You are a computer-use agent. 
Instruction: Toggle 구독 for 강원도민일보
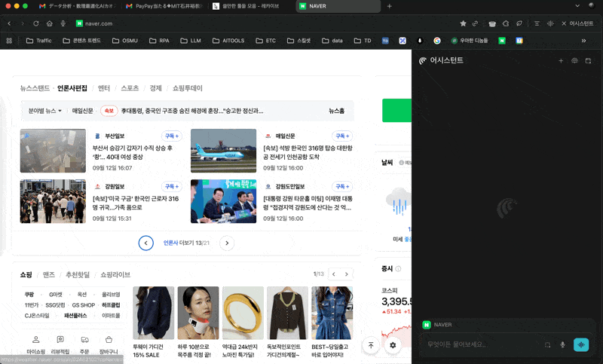[343, 186]
